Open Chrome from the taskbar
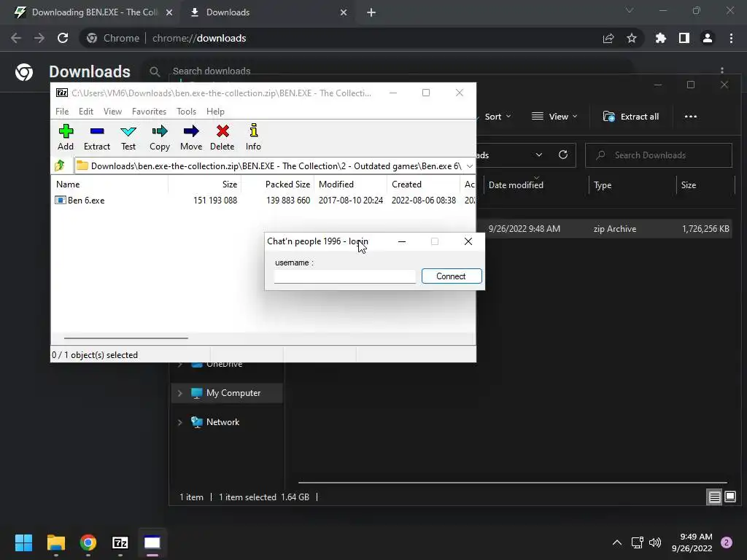 coord(88,542)
